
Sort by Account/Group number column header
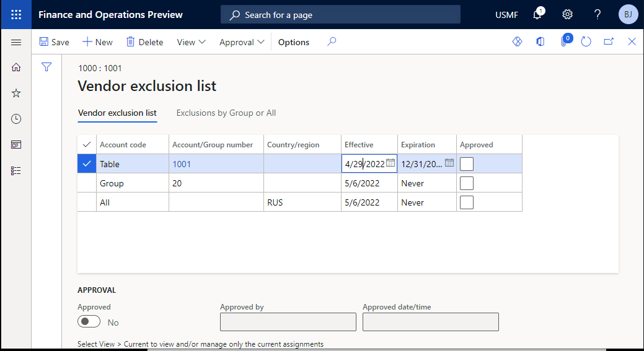click(x=216, y=145)
